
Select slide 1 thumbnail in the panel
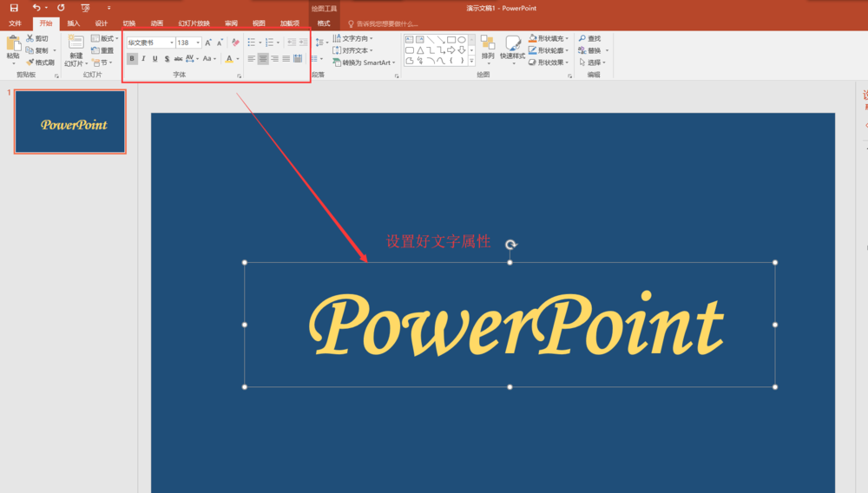coord(70,122)
